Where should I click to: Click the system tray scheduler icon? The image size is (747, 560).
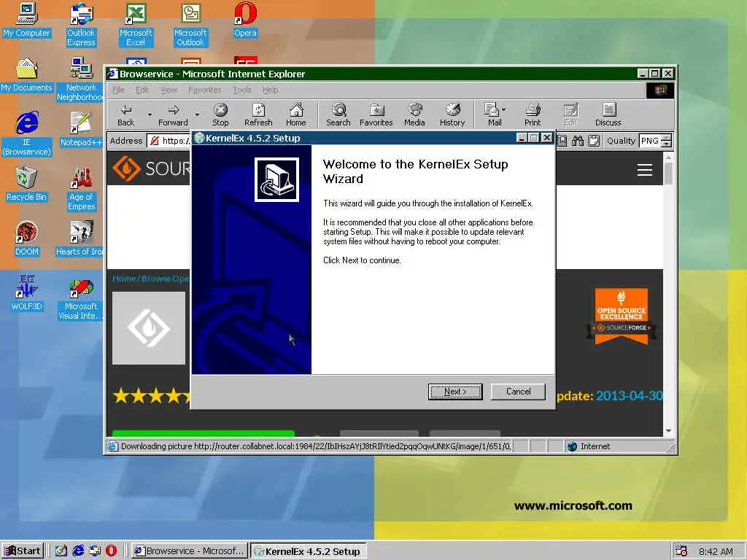click(681, 551)
